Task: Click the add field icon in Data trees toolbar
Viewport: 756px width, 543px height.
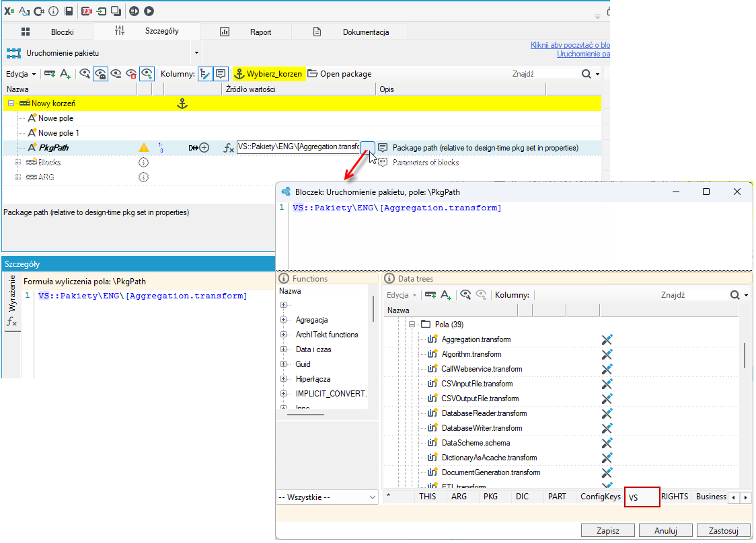Action: (446, 295)
